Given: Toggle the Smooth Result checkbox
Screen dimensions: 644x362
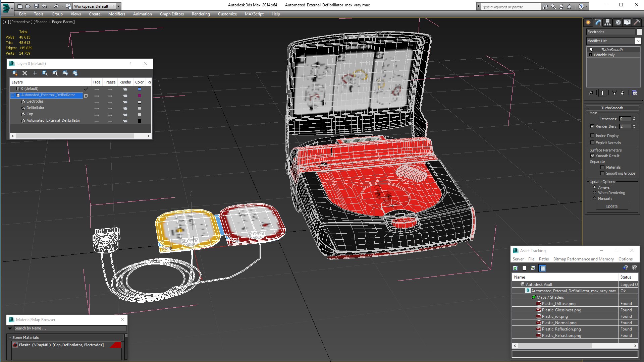Looking at the screenshot, I should click(592, 156).
